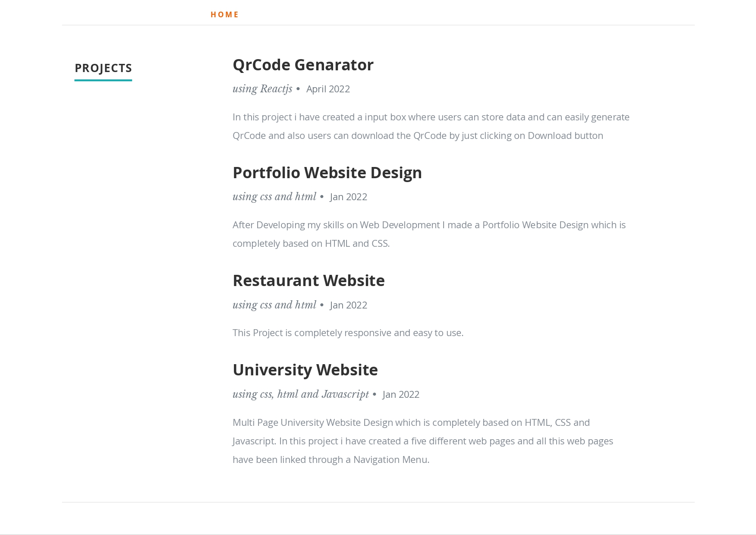The height and width of the screenshot is (535, 756).
Task: Click the Jan 2022 date beside Portfolio subtitle
Action: (x=348, y=197)
